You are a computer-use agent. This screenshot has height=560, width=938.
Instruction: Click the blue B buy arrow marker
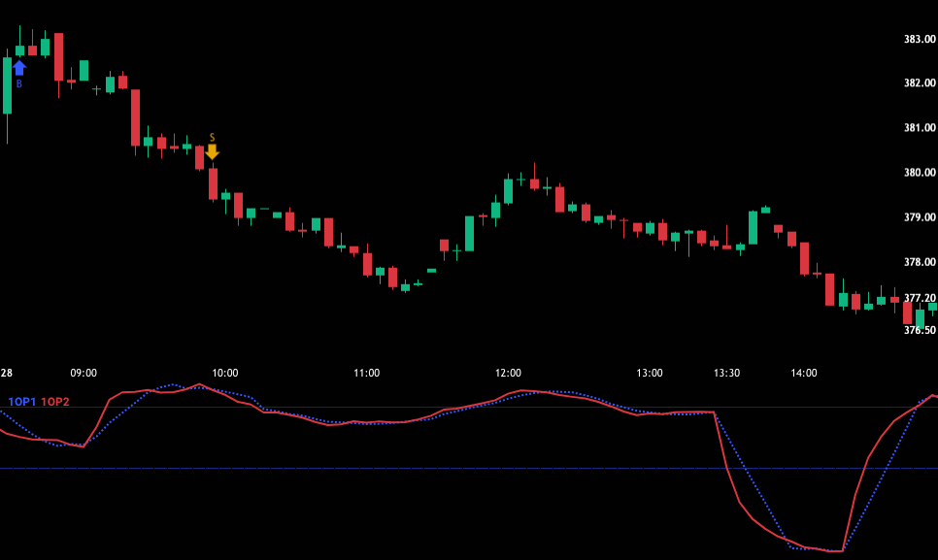click(19, 68)
